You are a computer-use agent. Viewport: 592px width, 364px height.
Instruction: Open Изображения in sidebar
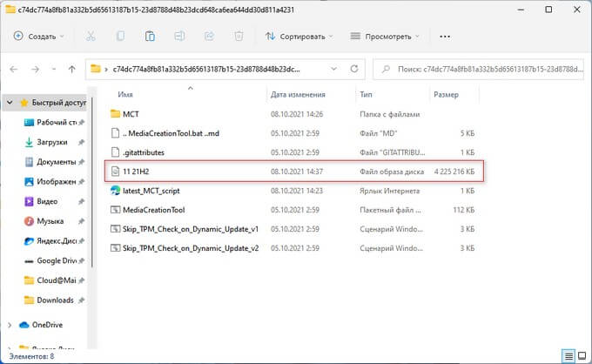coord(57,182)
